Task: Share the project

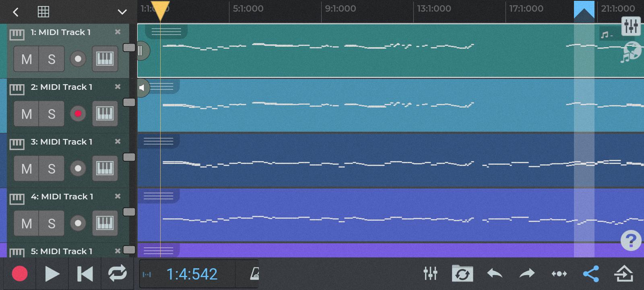Action: [x=591, y=274]
